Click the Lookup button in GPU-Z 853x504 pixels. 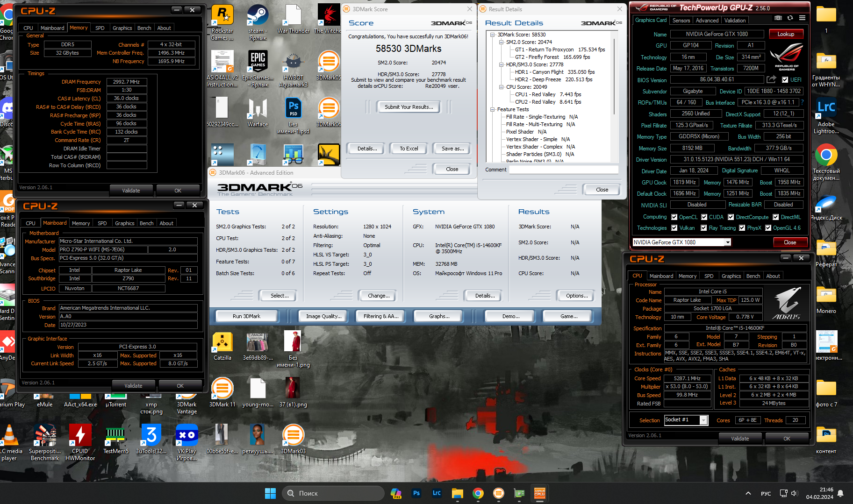[x=786, y=34]
